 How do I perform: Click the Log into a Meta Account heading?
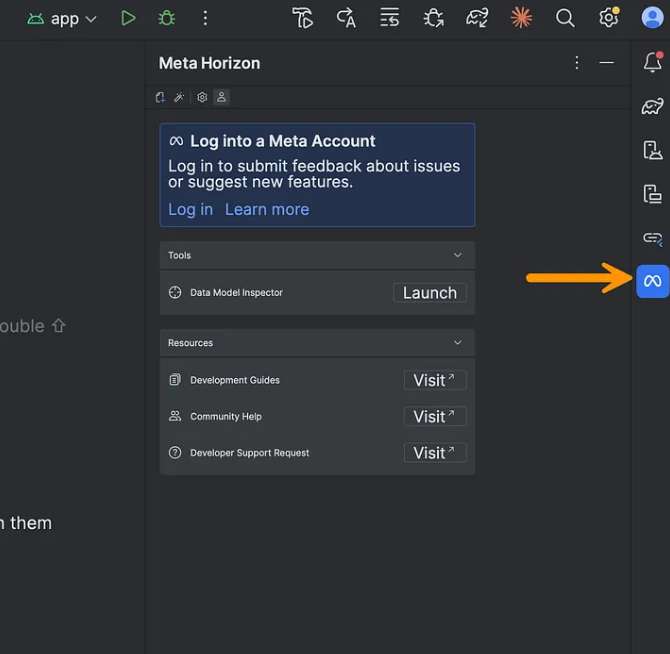(x=282, y=141)
